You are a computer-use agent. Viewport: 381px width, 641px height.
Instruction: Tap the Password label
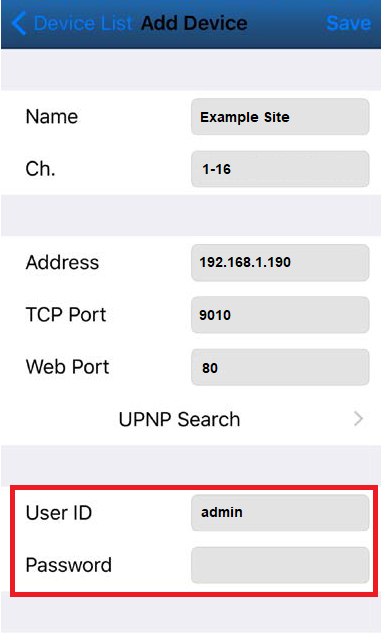[x=69, y=565]
